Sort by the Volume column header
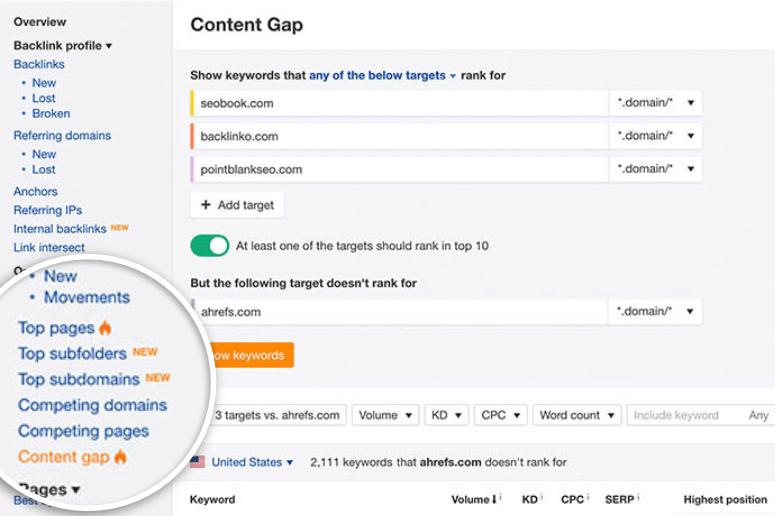 (x=475, y=500)
